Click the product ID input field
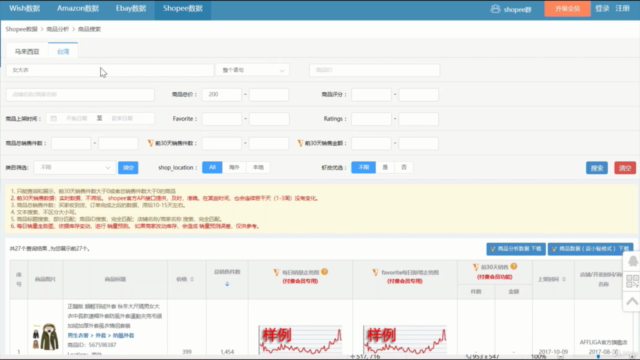 tap(374, 70)
